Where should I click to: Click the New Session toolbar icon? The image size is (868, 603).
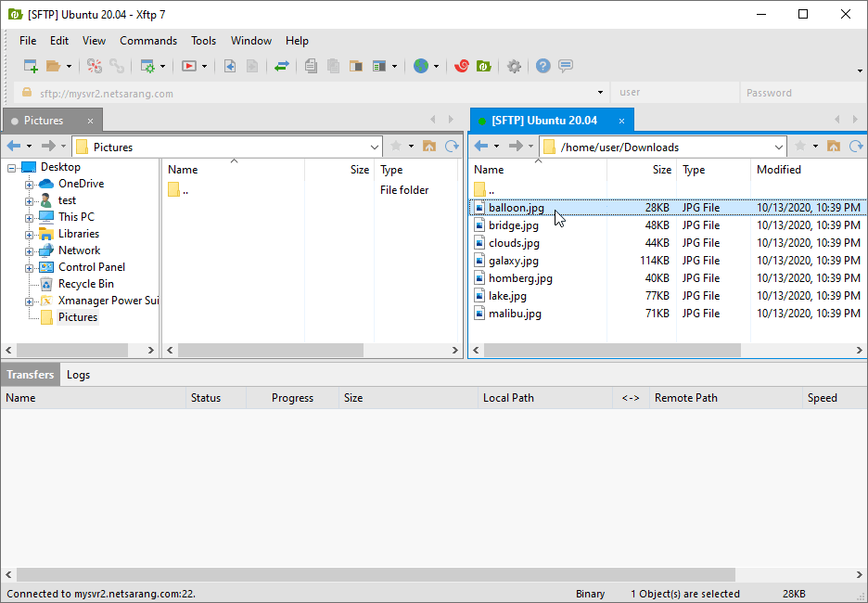[31, 66]
